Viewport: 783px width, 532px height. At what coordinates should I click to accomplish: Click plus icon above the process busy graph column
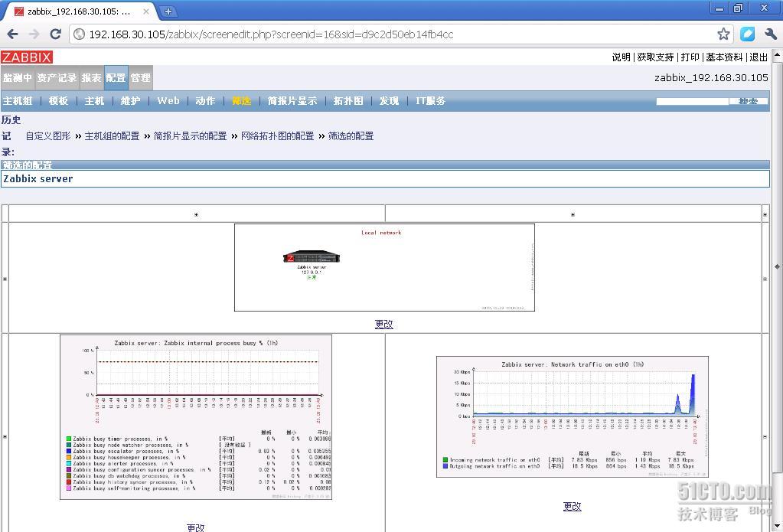pyautogui.click(x=196, y=215)
